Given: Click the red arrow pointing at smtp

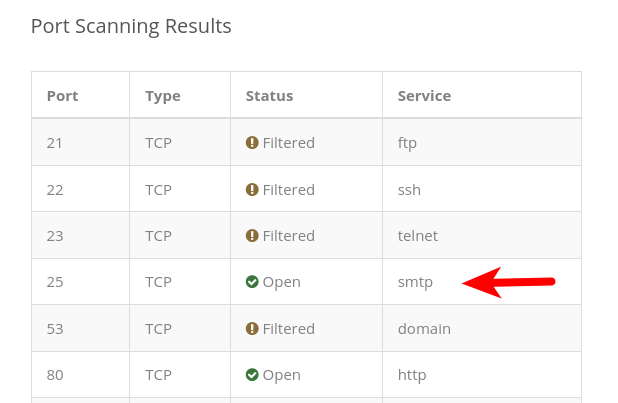Looking at the screenshot, I should pyautogui.click(x=508, y=282).
